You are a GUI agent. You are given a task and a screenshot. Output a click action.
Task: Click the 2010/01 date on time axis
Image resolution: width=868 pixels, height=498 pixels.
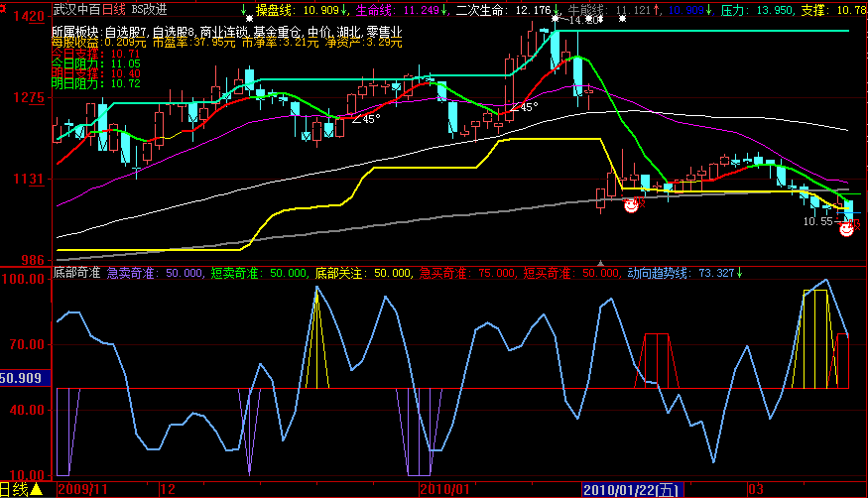click(442, 489)
